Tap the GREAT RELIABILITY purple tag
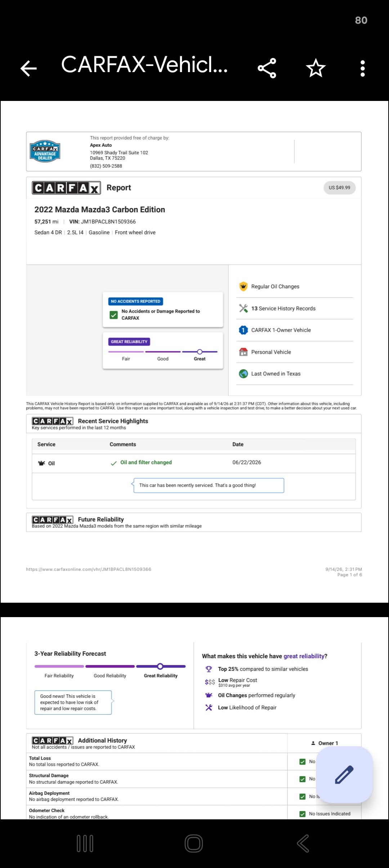The width and height of the screenshot is (389, 868). tap(129, 342)
